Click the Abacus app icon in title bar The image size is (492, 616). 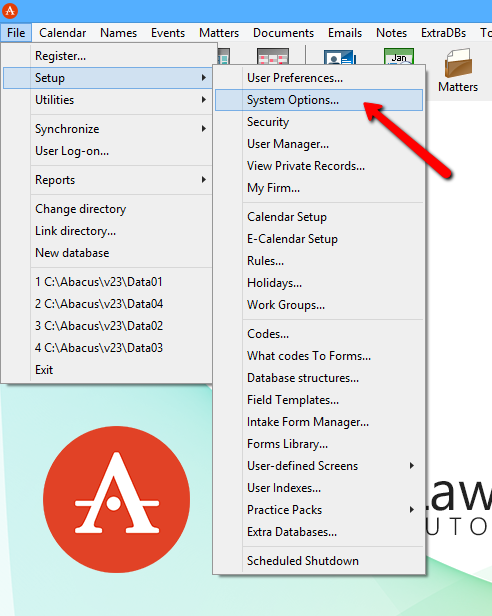click(x=10, y=11)
